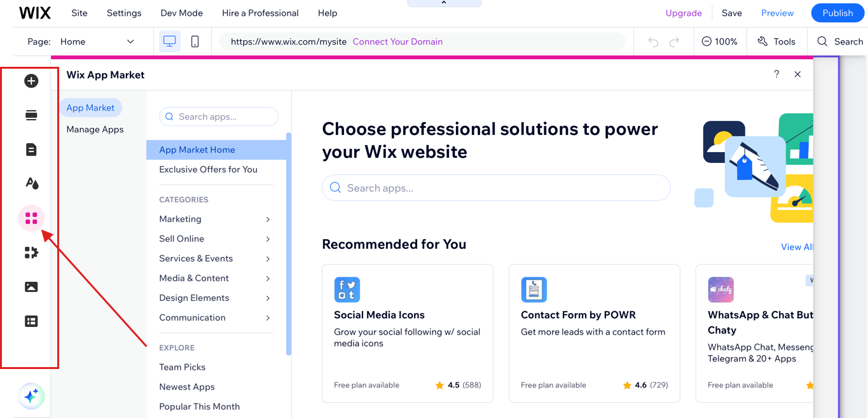Open the Contact Form by POWR title
The height and width of the screenshot is (418, 868).
[578, 315]
